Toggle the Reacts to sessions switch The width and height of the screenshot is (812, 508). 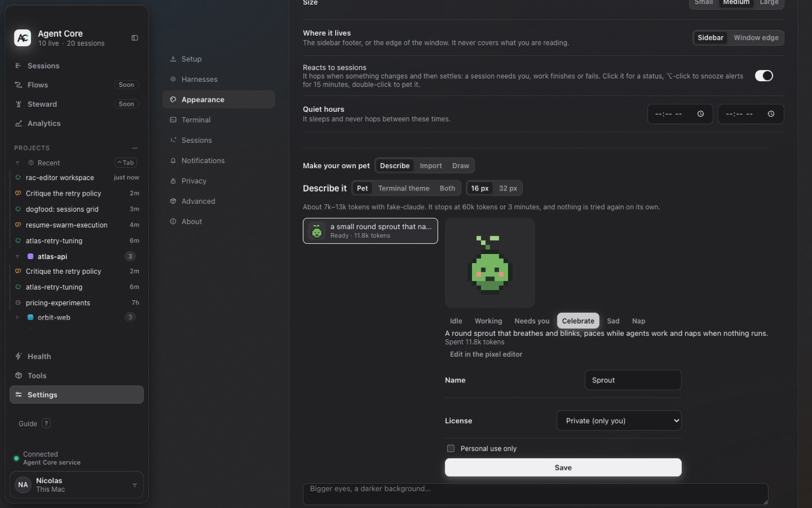764,76
